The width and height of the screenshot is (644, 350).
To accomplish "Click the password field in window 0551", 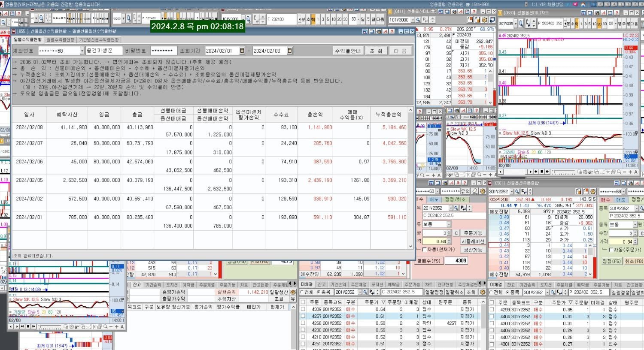I will [x=163, y=51].
